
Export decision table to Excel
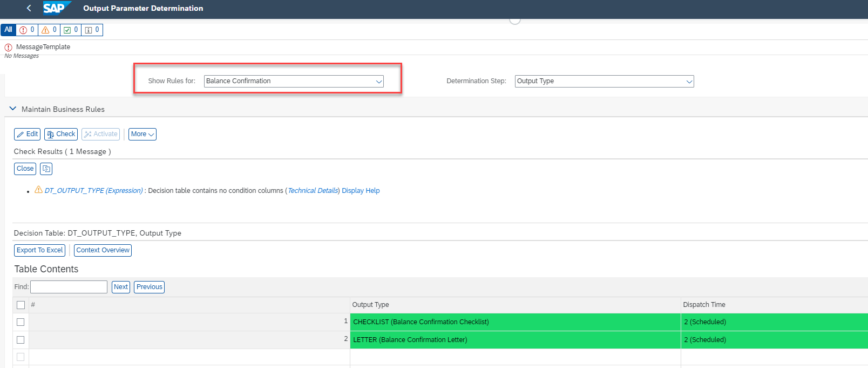point(39,250)
